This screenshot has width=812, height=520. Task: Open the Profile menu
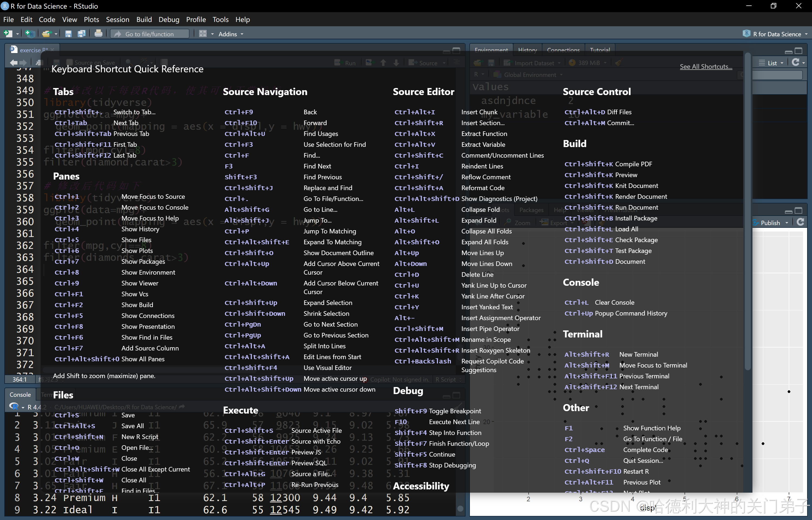point(196,19)
